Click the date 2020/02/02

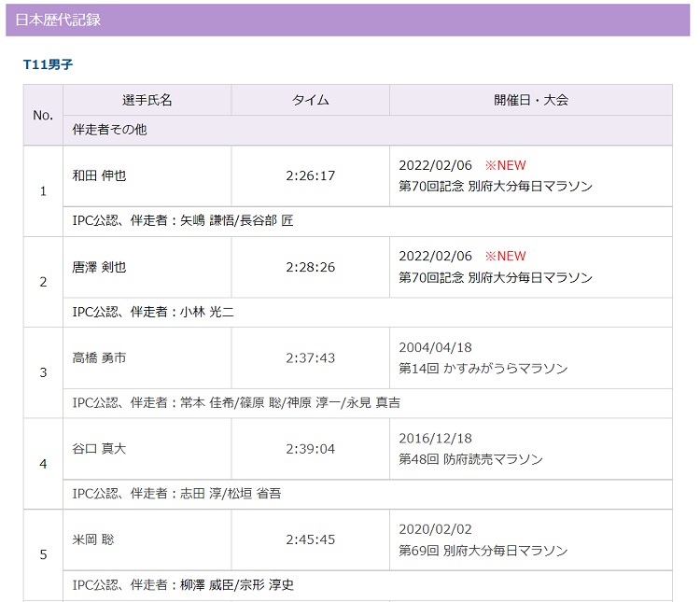coord(435,529)
